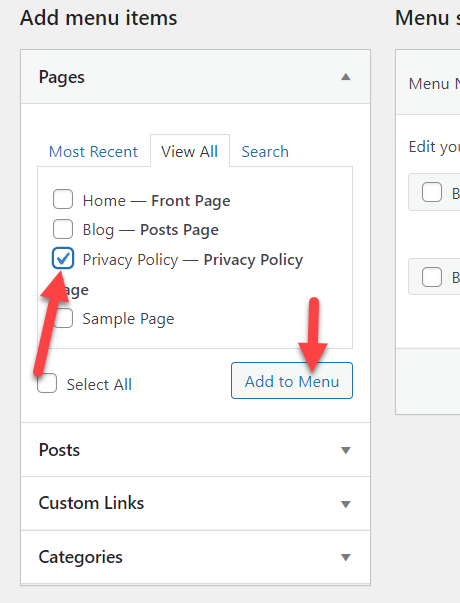Click the Add to Menu button
The image size is (460, 603).
coord(292,381)
